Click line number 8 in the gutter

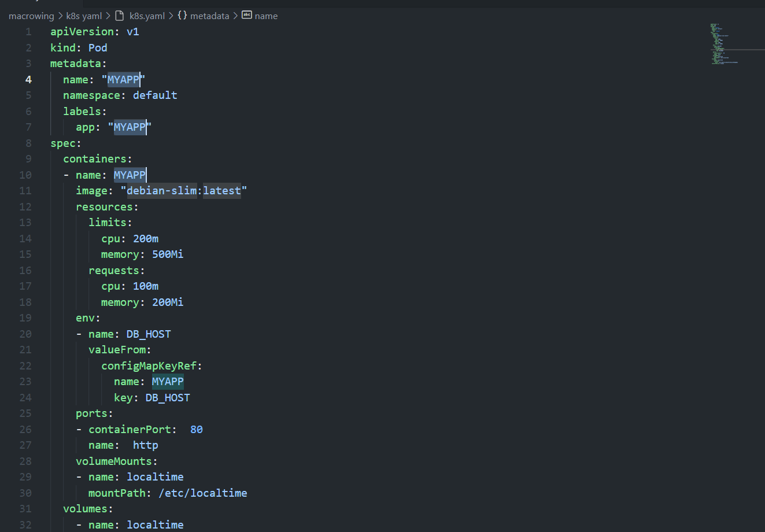click(x=28, y=143)
